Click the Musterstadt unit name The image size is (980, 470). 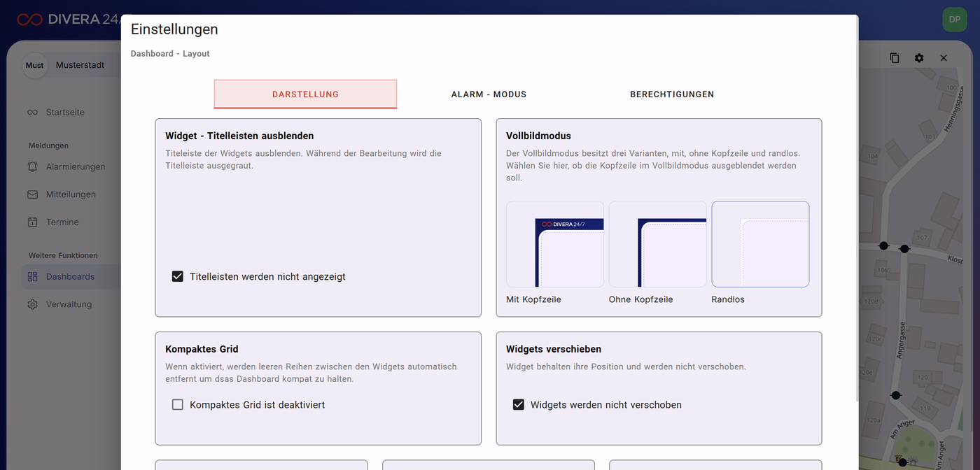pyautogui.click(x=80, y=65)
